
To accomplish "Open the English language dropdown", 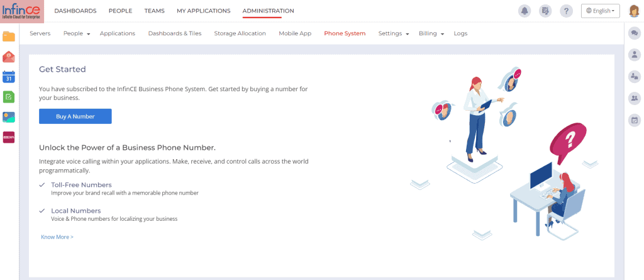I will [601, 11].
